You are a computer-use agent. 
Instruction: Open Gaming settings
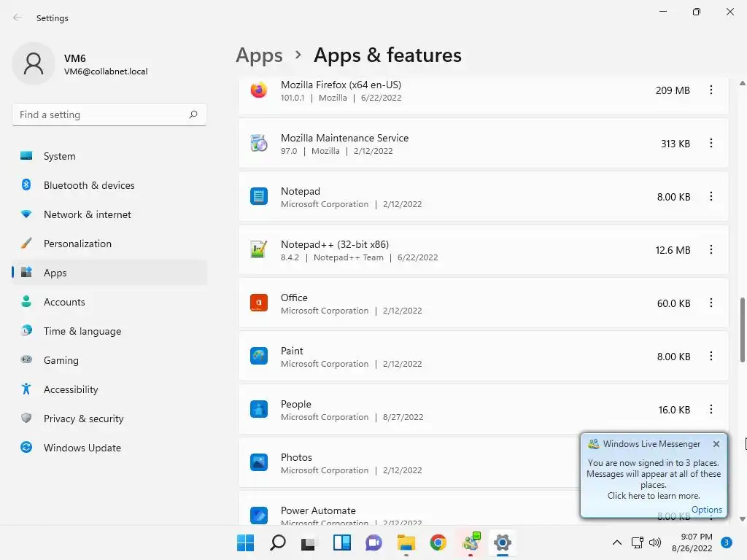(109, 360)
